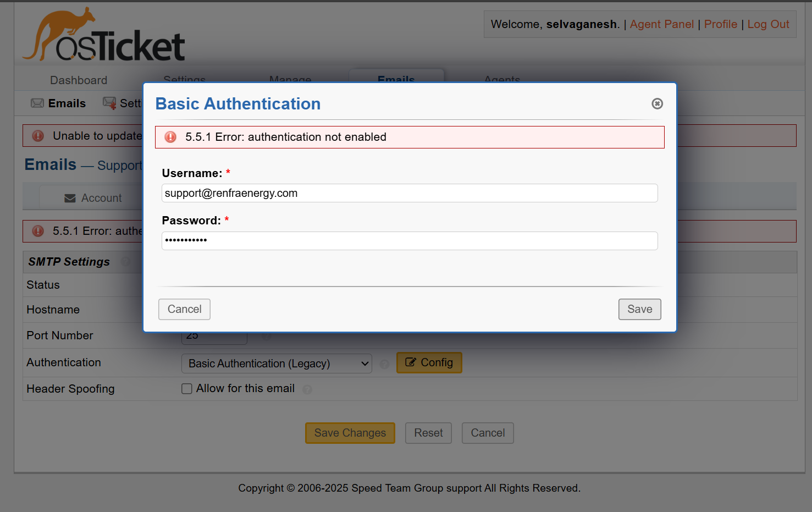The width and height of the screenshot is (812, 512).
Task: Click the Account tab envelope icon
Action: point(70,198)
